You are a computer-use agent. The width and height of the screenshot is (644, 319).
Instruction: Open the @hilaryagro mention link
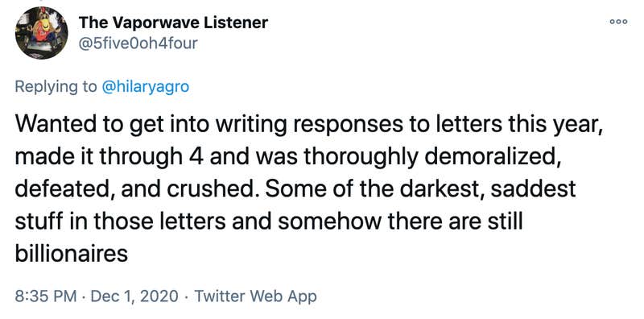tap(146, 87)
